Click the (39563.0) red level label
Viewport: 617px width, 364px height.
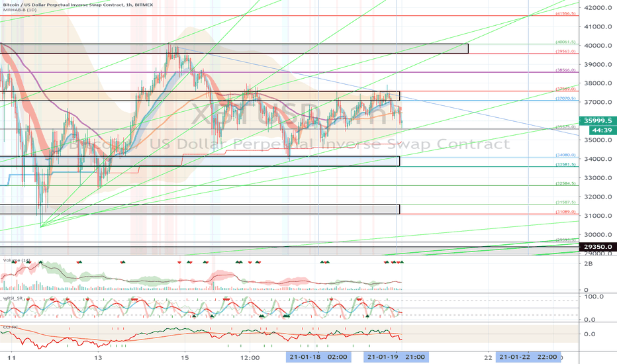click(565, 51)
